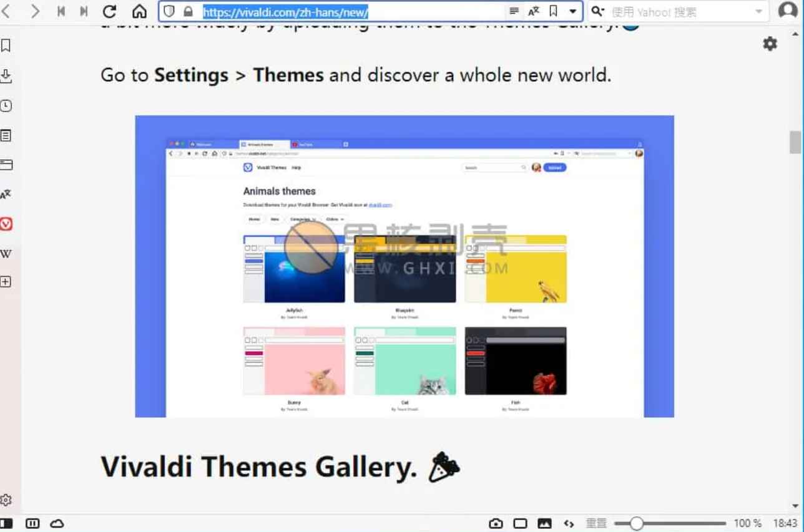The image size is (804, 532).
Task: Open the Wikipedia web panel
Action: click(x=6, y=253)
